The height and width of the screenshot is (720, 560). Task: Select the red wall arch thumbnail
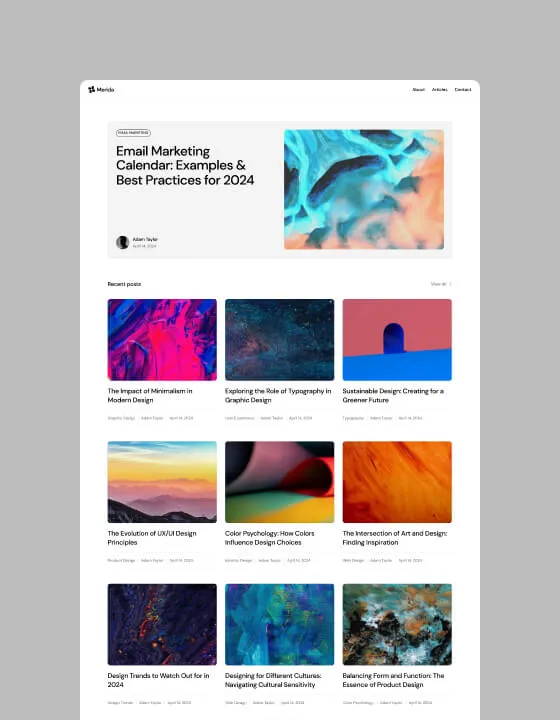(x=397, y=340)
